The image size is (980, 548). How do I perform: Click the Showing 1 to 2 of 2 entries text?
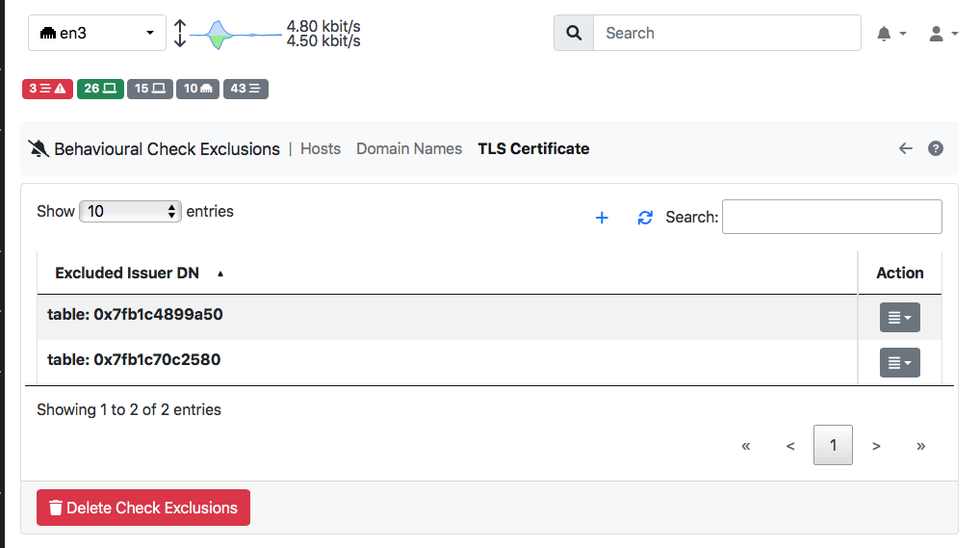click(x=129, y=409)
